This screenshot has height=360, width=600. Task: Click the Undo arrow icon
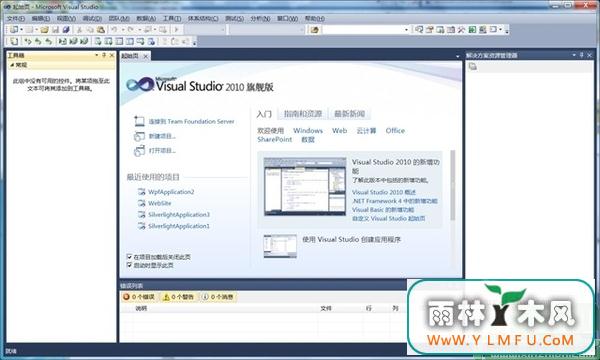tap(114, 29)
